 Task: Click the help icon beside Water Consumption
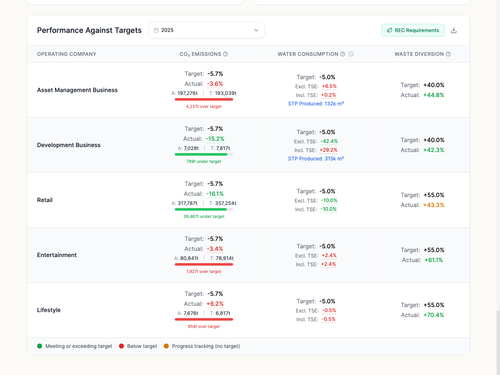click(343, 54)
